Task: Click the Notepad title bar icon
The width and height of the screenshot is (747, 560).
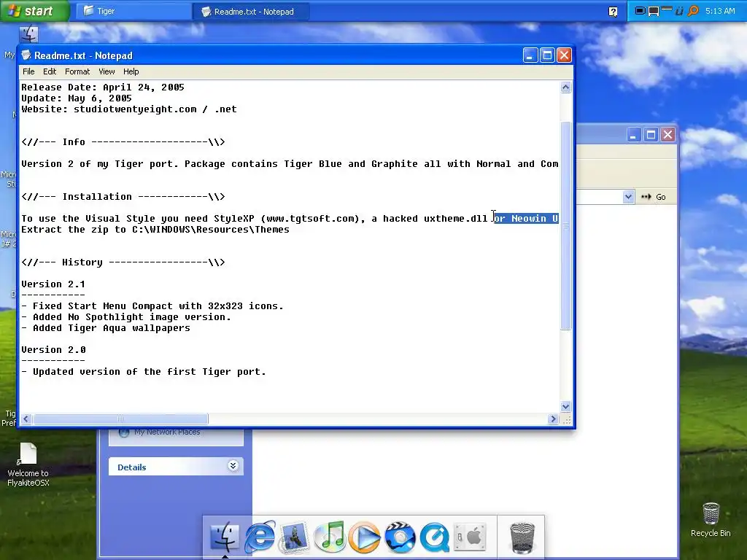Action: point(26,55)
